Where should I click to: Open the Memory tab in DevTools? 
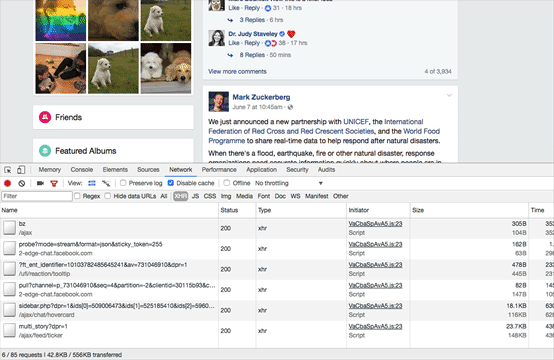pyautogui.click(x=50, y=170)
